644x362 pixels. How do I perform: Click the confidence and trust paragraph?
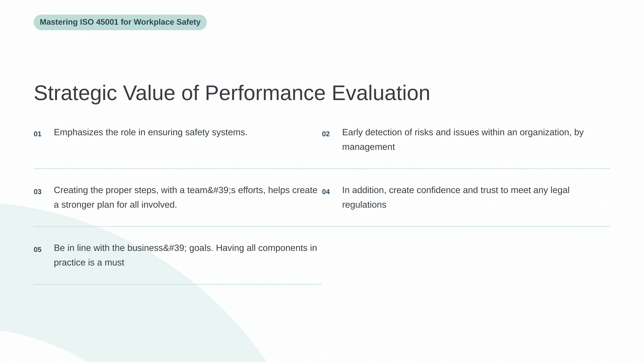point(456,197)
